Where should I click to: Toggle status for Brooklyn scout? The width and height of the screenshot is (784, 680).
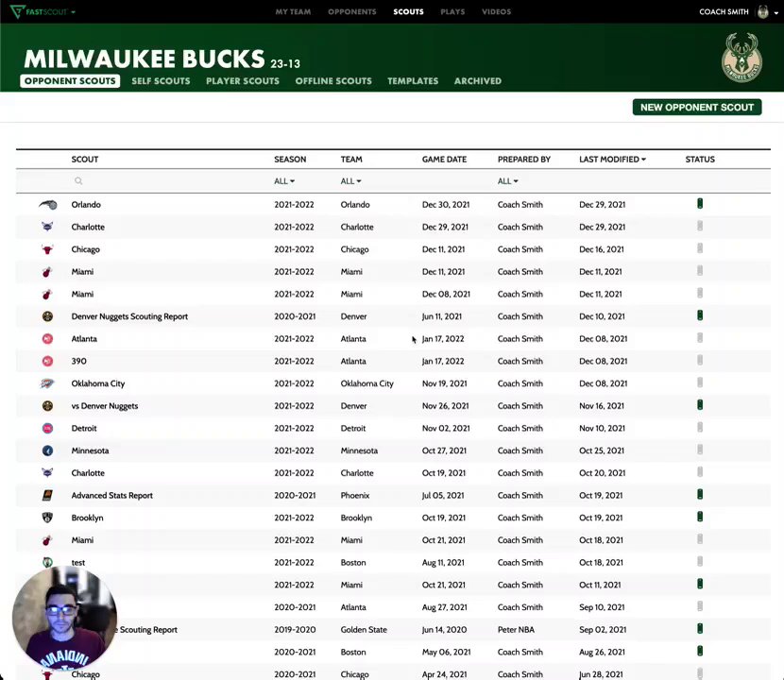point(700,517)
